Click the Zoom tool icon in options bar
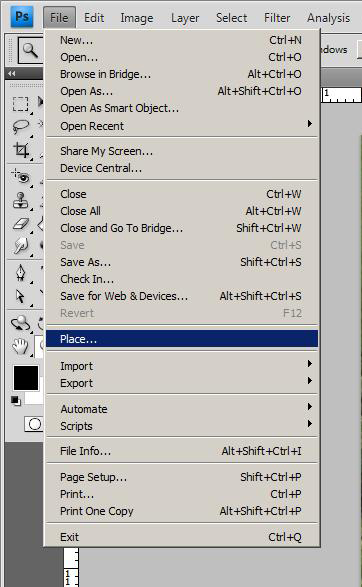This screenshot has width=362, height=587. click(x=30, y=50)
